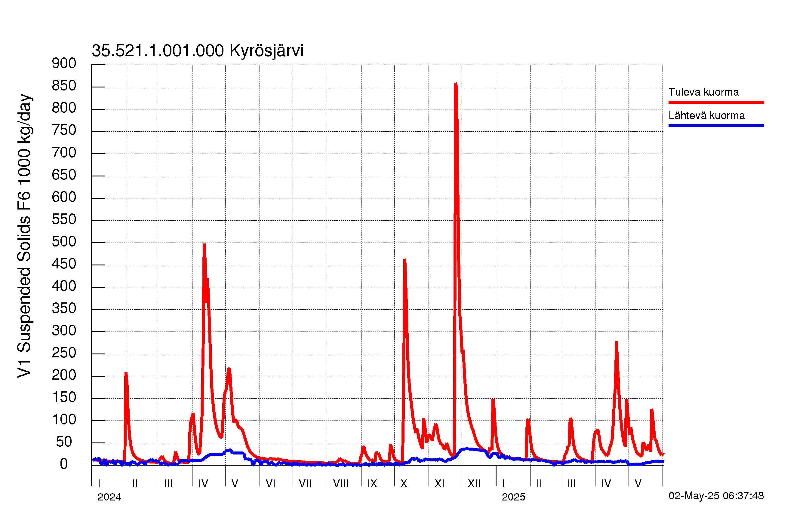Image resolution: width=812 pixels, height=511 pixels.
Task: Click the red October 2024 peak near 460
Action: [x=405, y=261]
